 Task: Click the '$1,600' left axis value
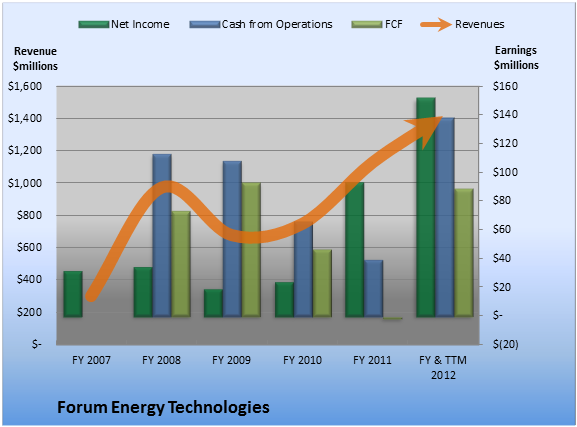25,86
